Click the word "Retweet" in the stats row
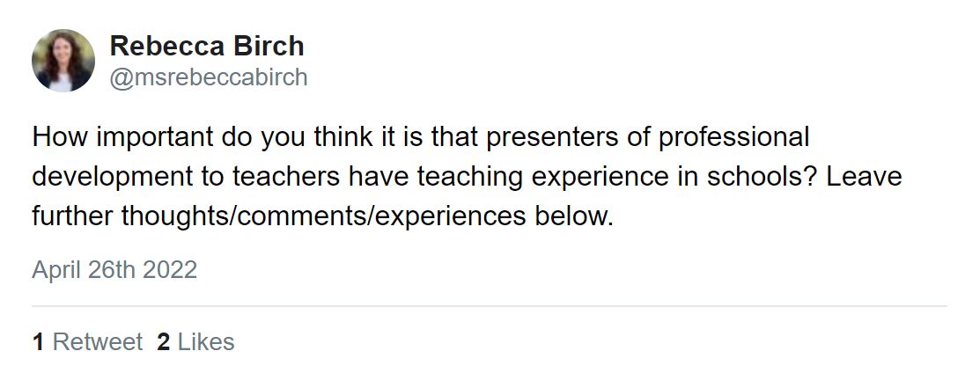 [97, 341]
